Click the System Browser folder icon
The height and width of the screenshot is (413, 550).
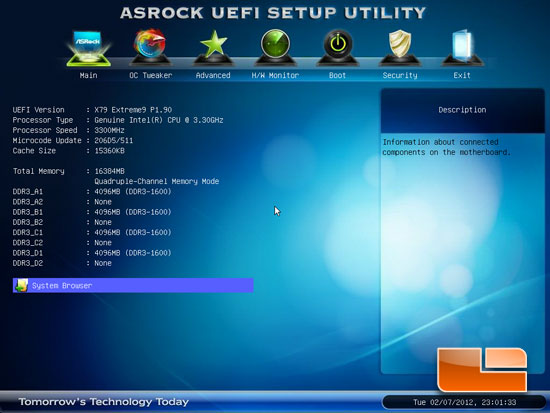21,285
